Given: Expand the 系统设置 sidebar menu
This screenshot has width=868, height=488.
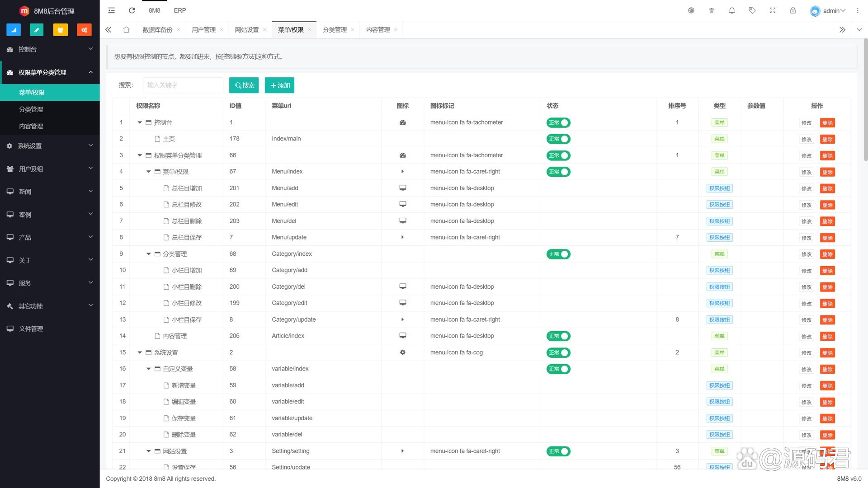Looking at the screenshot, I should (50, 146).
